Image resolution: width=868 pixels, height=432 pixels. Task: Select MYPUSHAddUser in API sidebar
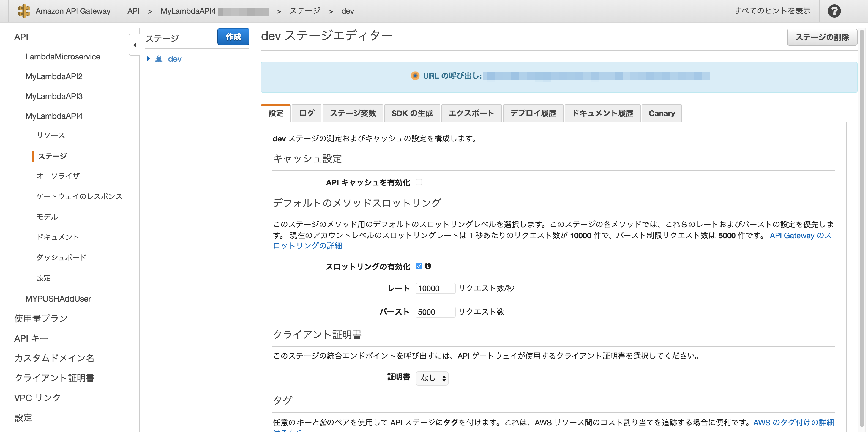click(58, 299)
